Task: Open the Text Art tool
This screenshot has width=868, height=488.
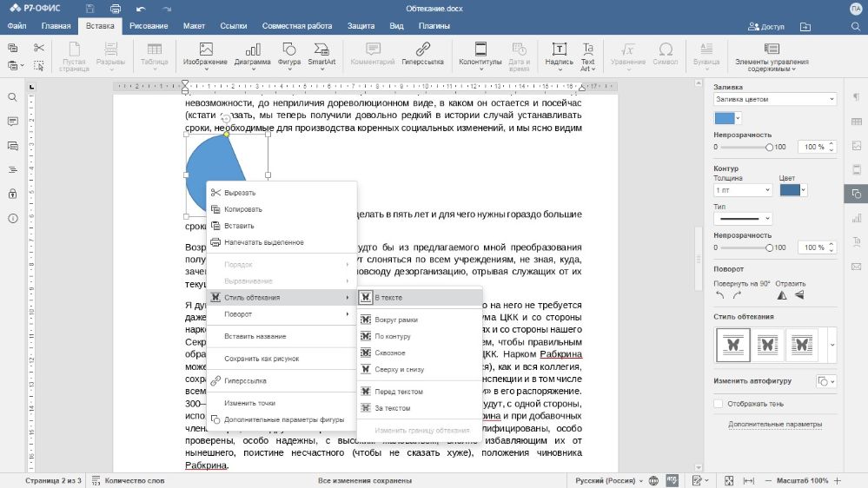Action: (588, 49)
